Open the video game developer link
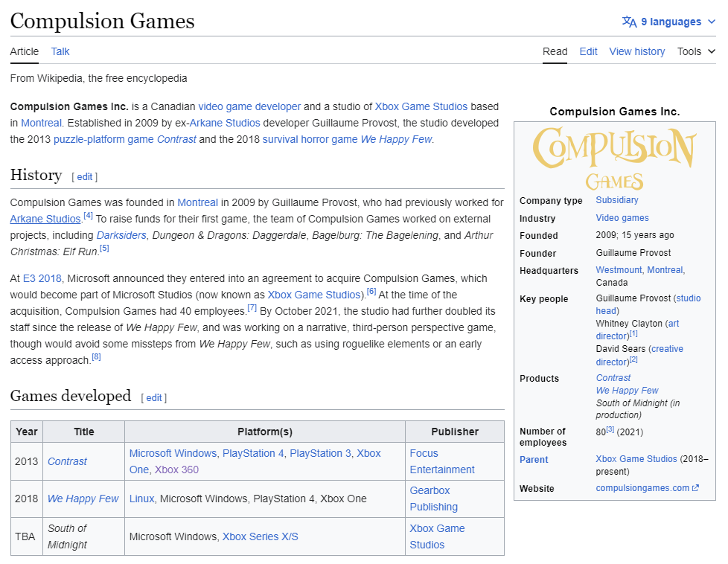Viewport: 728px width, 564px height. coord(249,106)
